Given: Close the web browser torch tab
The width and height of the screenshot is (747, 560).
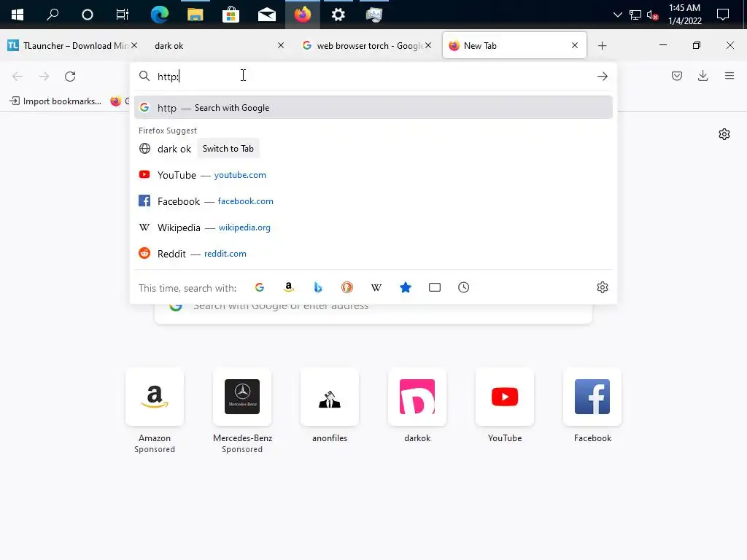Looking at the screenshot, I should click(x=428, y=45).
